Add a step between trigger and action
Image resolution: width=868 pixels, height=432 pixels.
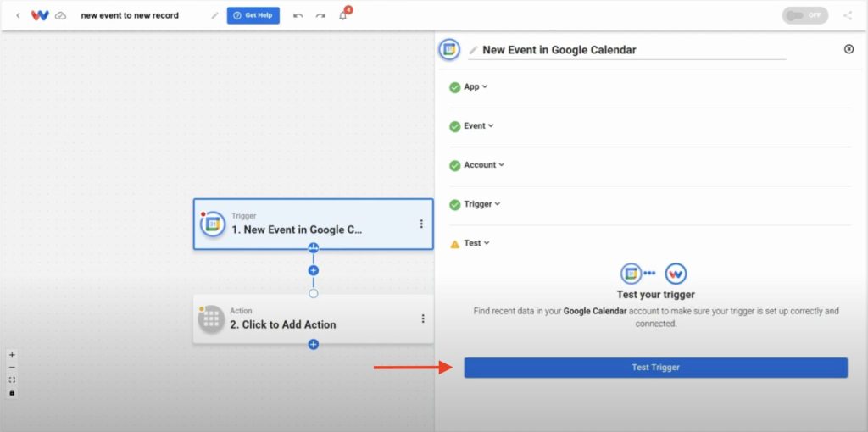click(x=314, y=270)
